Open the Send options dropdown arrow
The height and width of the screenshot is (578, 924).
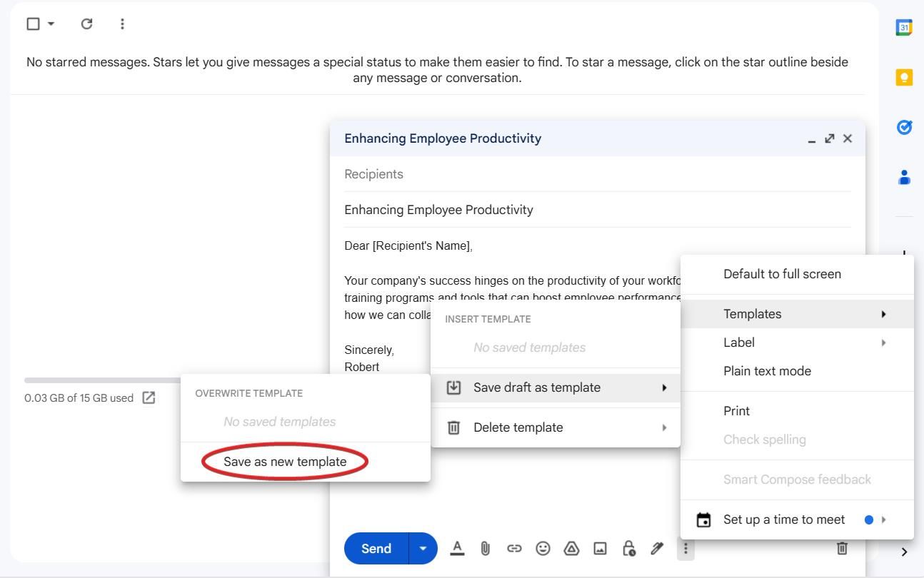coord(422,548)
